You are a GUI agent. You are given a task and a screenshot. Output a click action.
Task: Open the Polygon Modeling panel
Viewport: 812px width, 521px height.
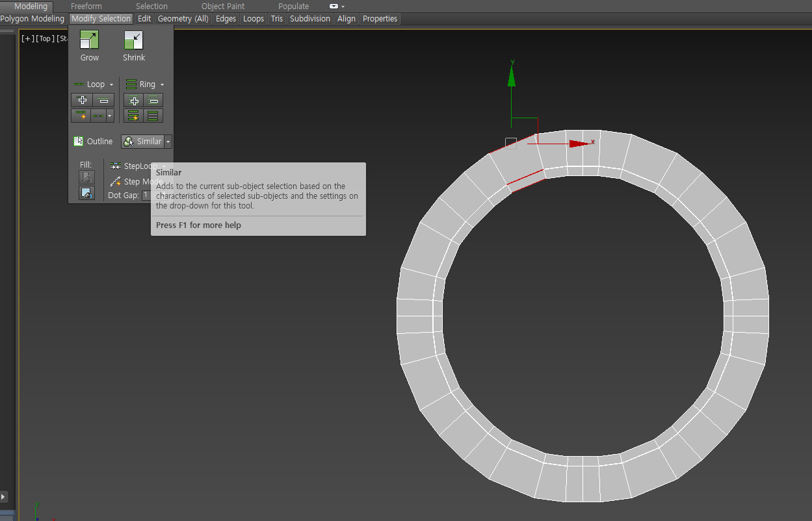click(33, 19)
